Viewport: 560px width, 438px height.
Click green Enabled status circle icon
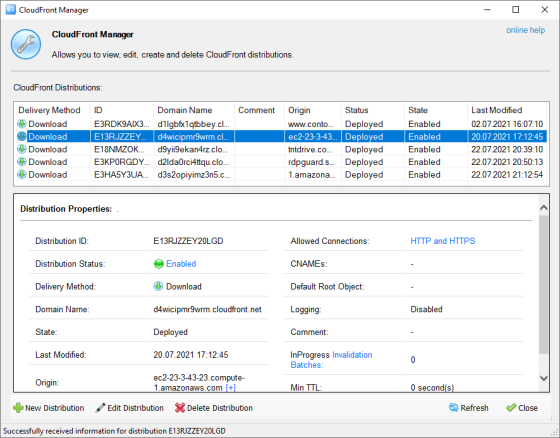click(158, 264)
